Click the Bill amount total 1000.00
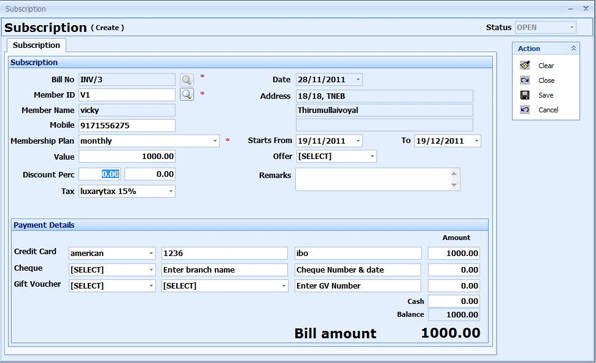 click(x=450, y=333)
